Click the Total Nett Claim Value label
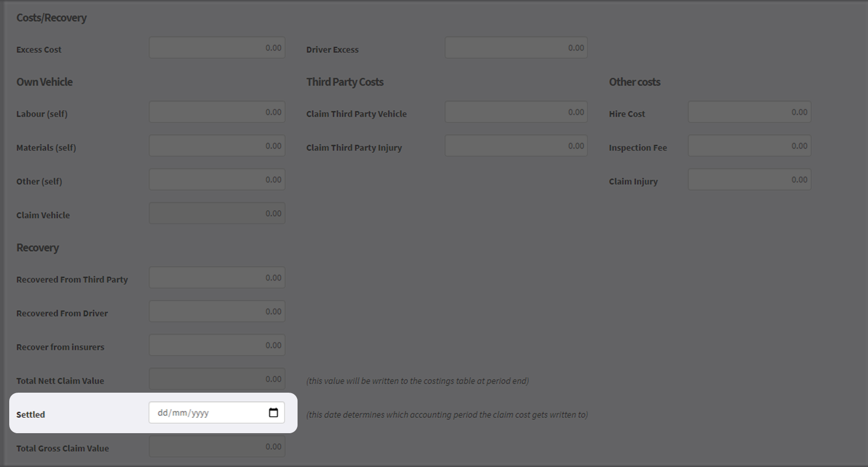868x467 pixels. 60,381
